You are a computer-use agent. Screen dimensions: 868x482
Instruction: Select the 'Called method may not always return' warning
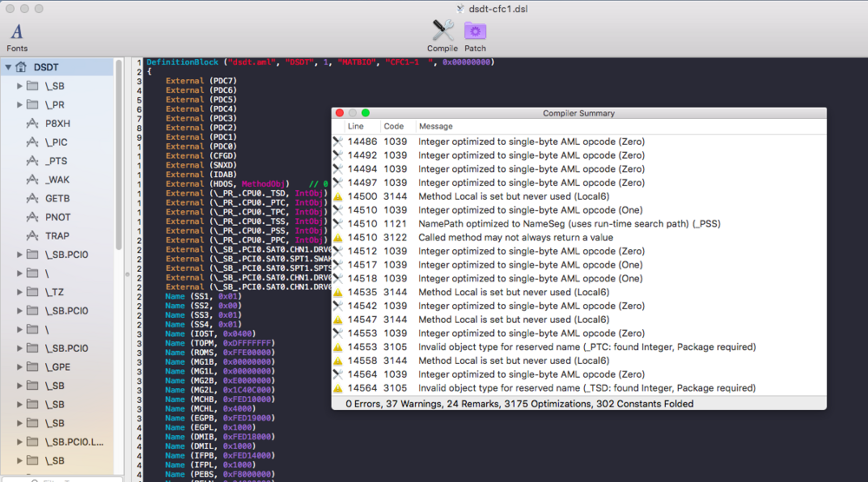pos(516,237)
